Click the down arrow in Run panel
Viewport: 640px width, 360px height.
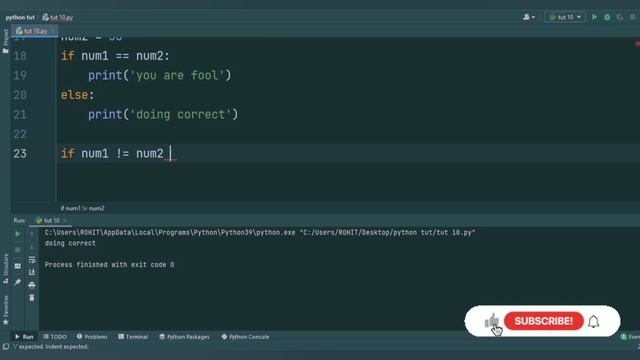point(32,247)
